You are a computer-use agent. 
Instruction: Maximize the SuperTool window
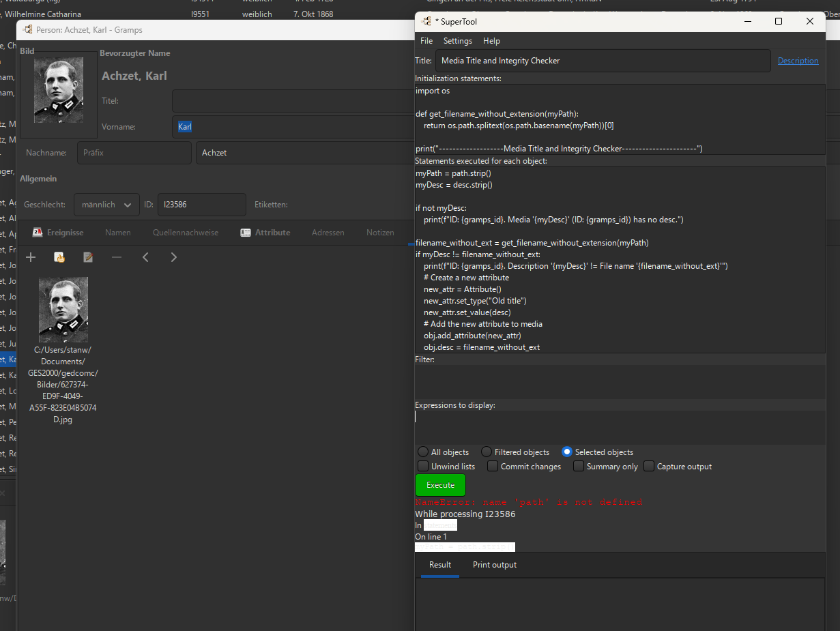779,21
